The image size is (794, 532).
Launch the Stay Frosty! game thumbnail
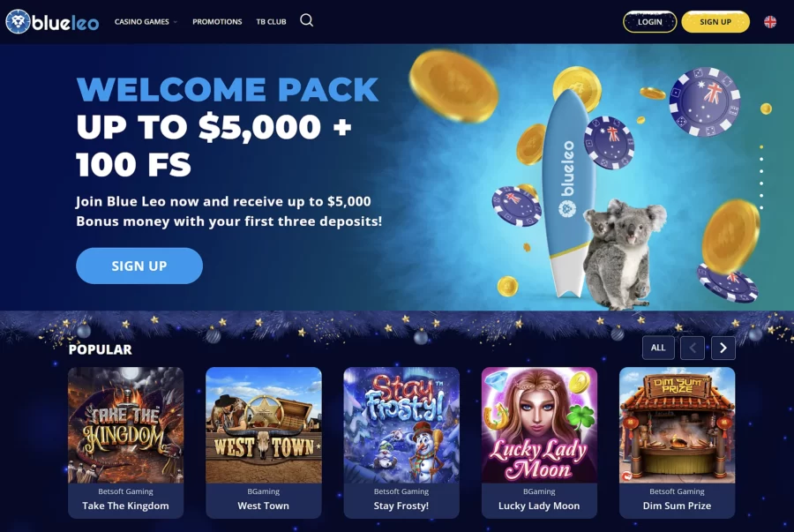[x=401, y=425]
